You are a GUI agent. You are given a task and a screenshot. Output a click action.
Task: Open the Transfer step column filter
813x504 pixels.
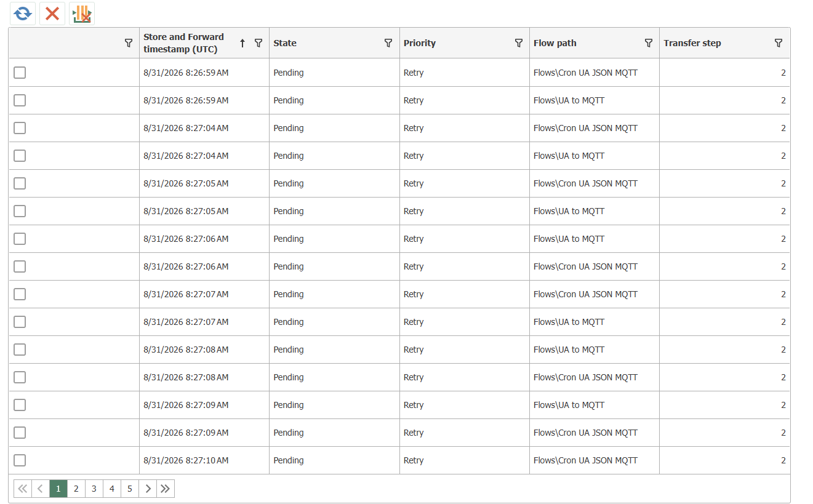779,43
